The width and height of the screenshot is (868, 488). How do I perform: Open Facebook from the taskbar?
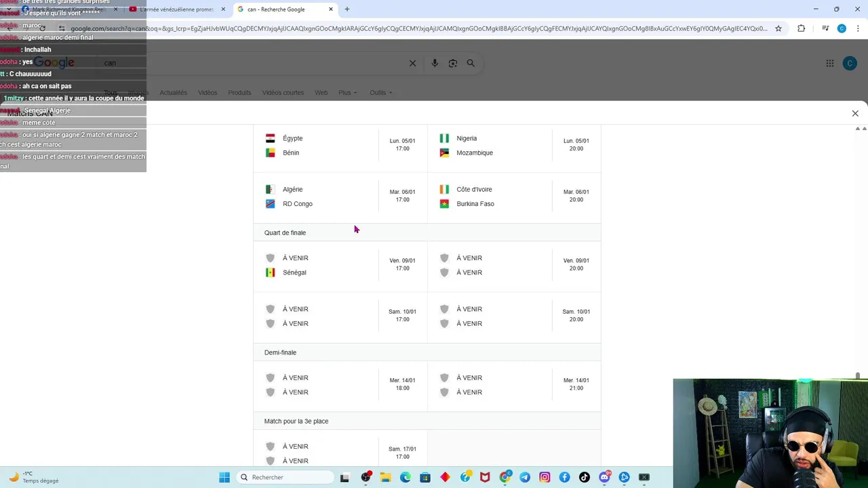565,477
